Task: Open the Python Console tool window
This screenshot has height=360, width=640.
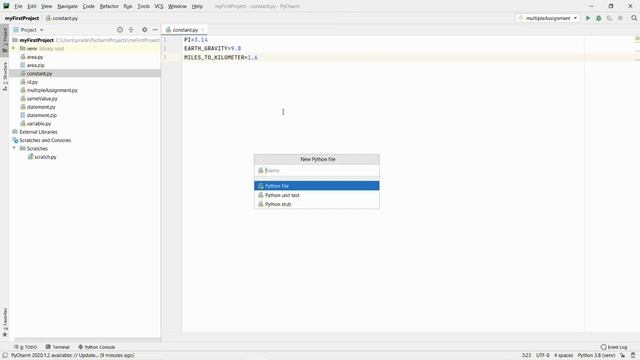Action: click(97, 347)
